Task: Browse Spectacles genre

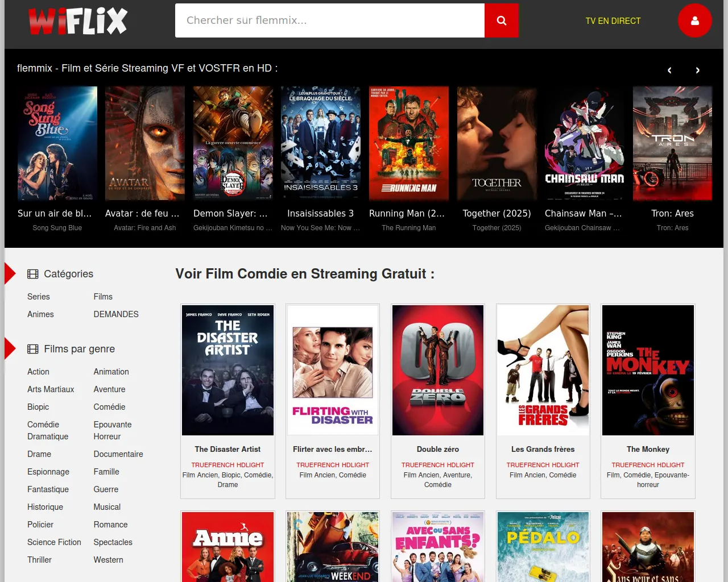Action: [x=113, y=542]
